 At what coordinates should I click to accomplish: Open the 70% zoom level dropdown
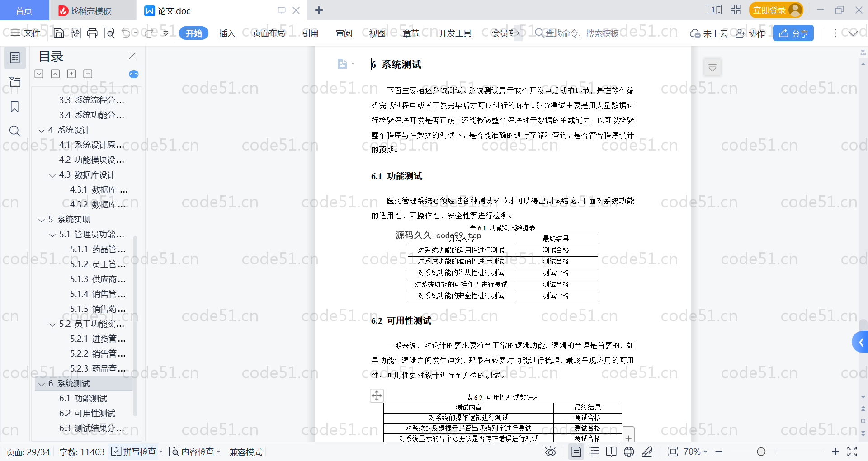pyautogui.click(x=695, y=452)
